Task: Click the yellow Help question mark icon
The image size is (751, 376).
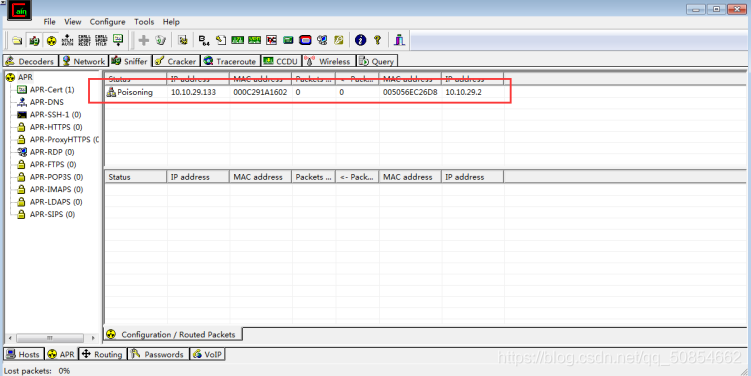Action: point(377,40)
